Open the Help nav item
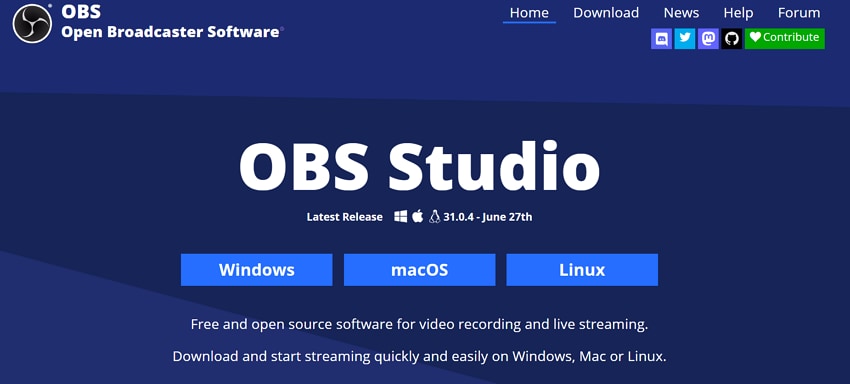Screen dimensions: 850x384 click(x=738, y=13)
